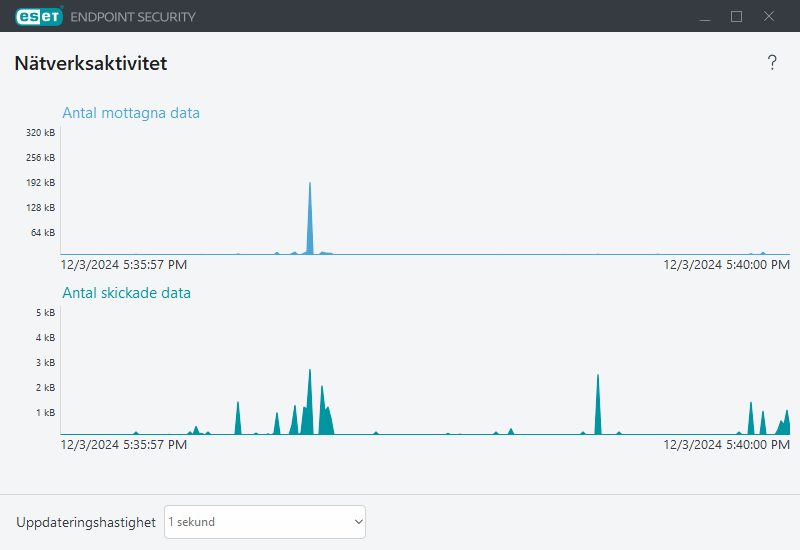Click end timestamp under received data chart
800x550 pixels.
[727, 265]
